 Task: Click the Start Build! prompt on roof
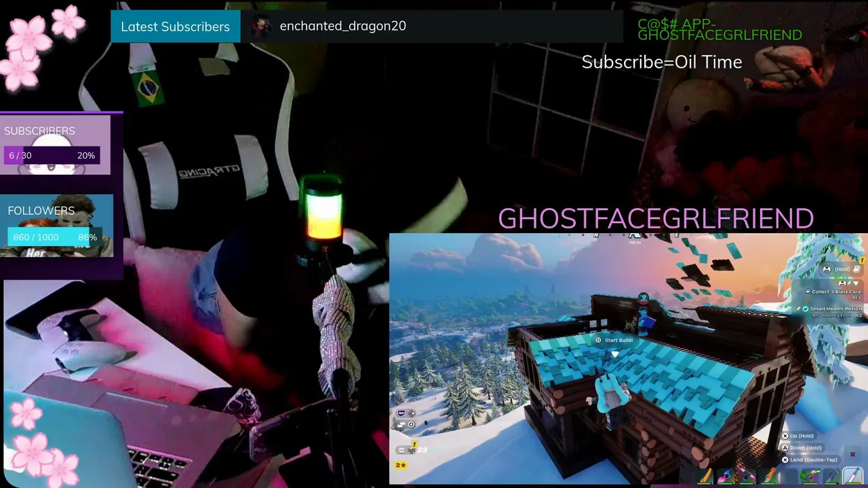(614, 340)
